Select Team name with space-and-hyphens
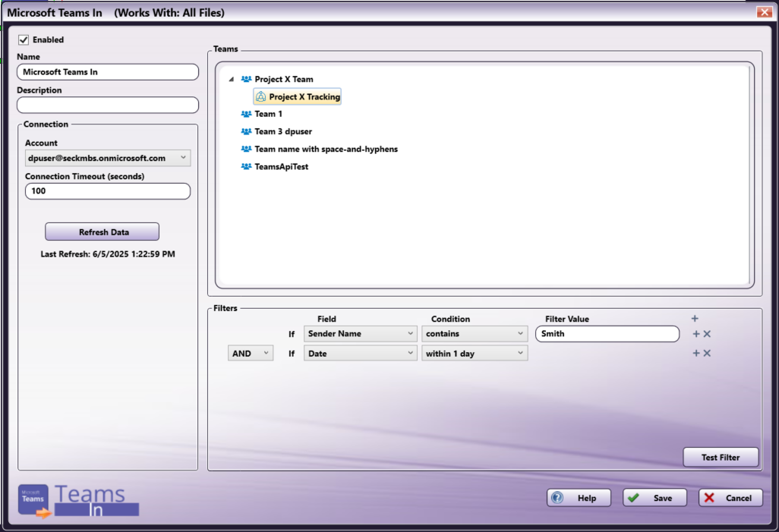Viewport: 779px width, 532px height. 326,149
